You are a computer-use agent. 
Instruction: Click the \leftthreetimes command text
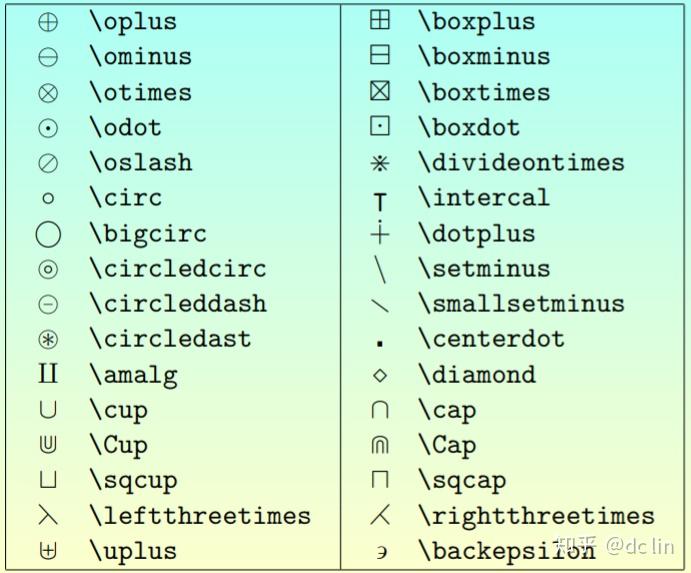click(x=200, y=516)
